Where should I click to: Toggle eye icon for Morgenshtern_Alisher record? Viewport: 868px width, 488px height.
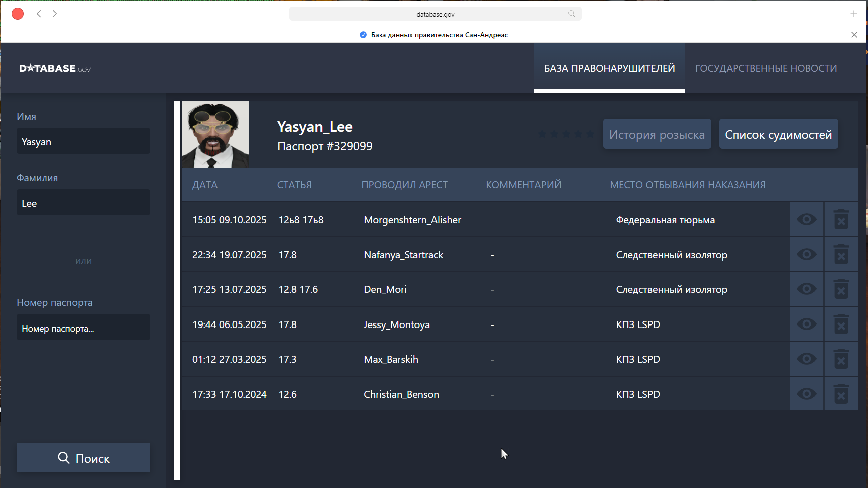pos(806,220)
